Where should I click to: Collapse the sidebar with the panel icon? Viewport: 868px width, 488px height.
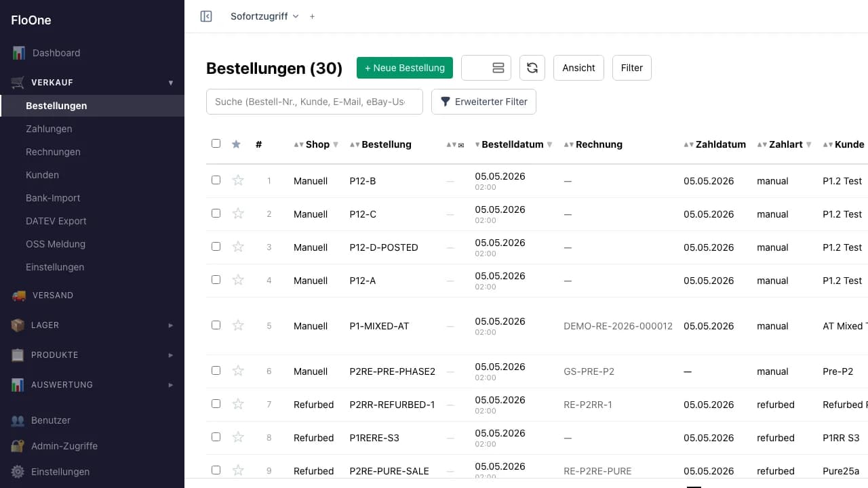click(206, 16)
